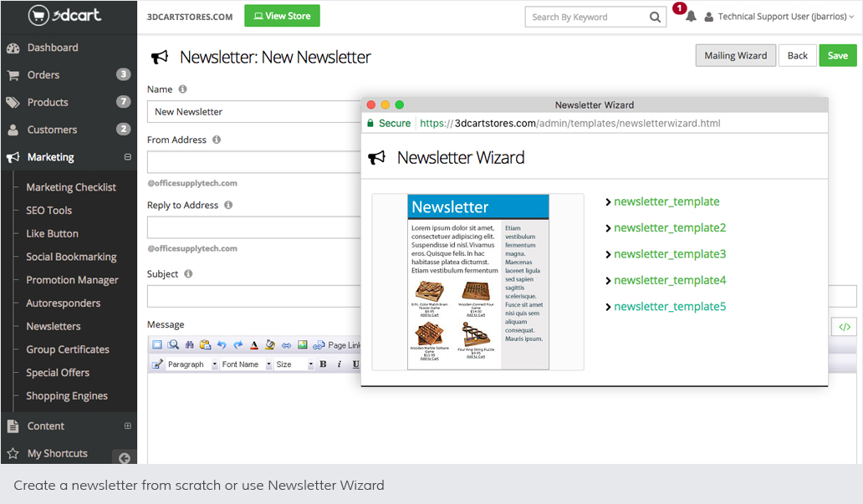Go to Promotion Manager in the sidebar

[72, 280]
